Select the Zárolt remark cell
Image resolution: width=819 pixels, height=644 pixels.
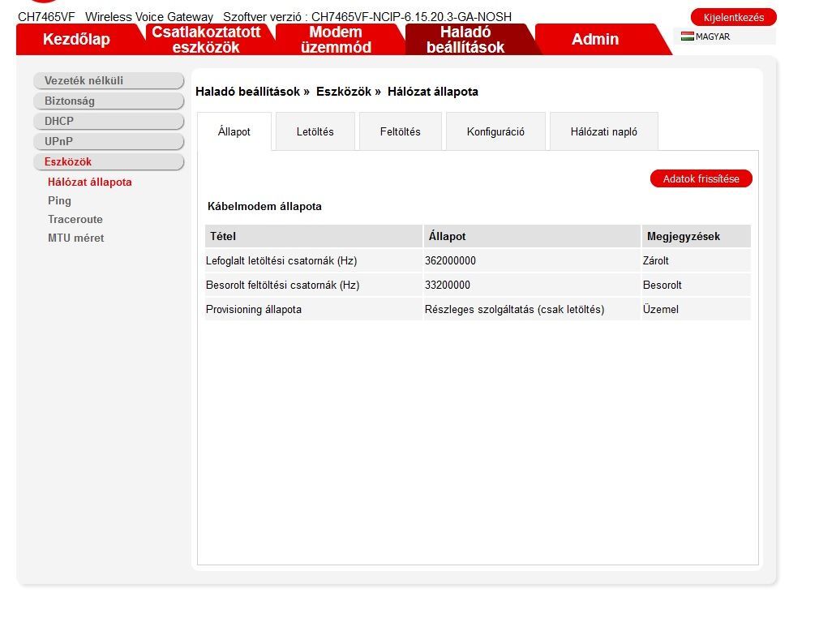click(697, 260)
